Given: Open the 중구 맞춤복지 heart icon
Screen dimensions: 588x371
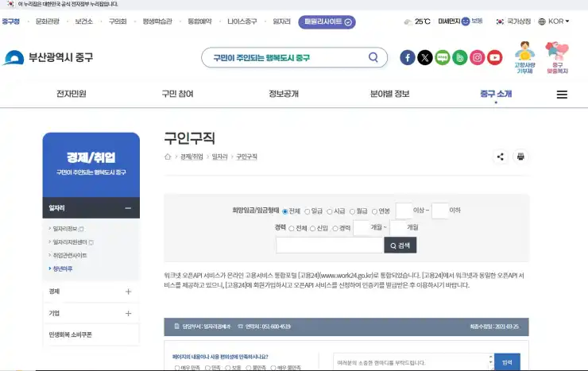Looking at the screenshot, I should pyautogui.click(x=557, y=57).
